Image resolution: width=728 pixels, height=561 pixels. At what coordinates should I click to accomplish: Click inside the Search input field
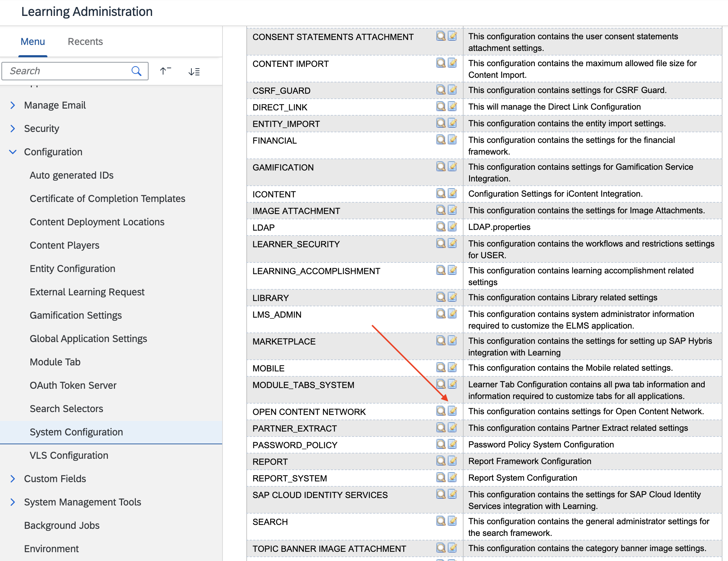pyautogui.click(x=64, y=71)
